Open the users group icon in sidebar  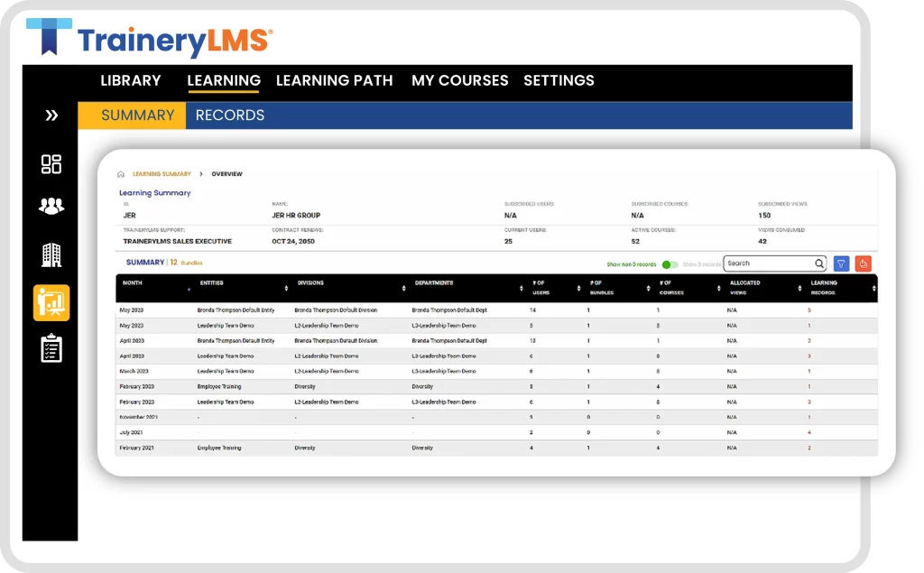coord(51,206)
